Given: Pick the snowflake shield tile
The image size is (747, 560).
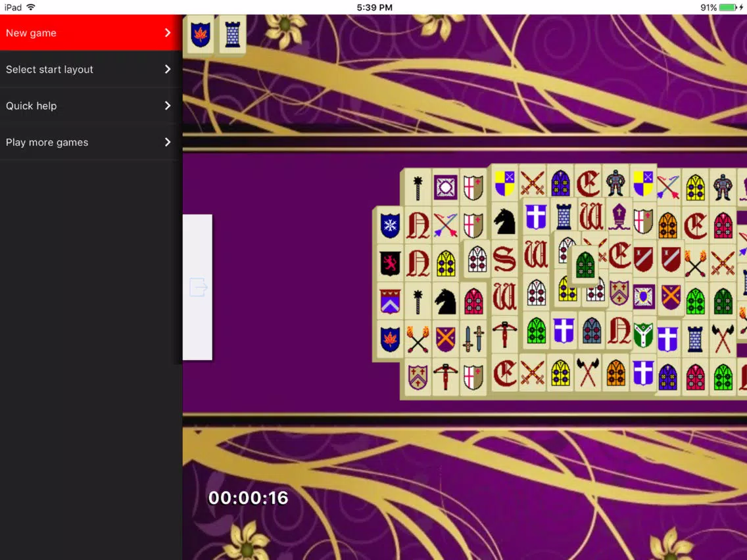Looking at the screenshot, I should pyautogui.click(x=390, y=225).
